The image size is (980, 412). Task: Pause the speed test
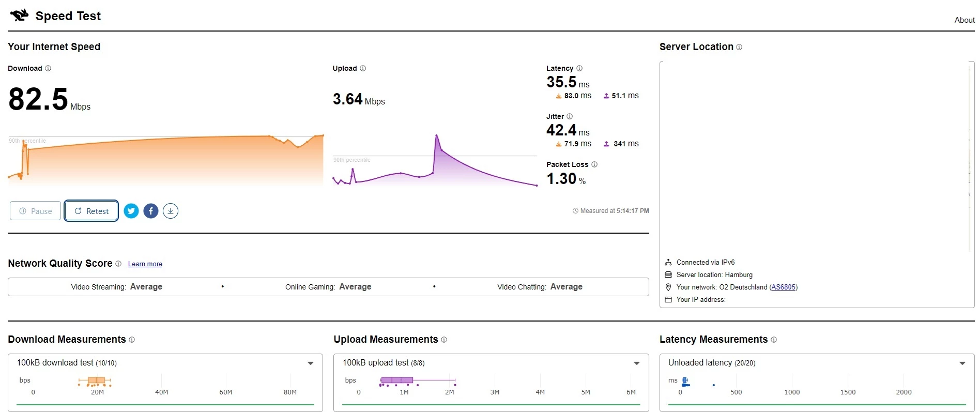pyautogui.click(x=35, y=211)
